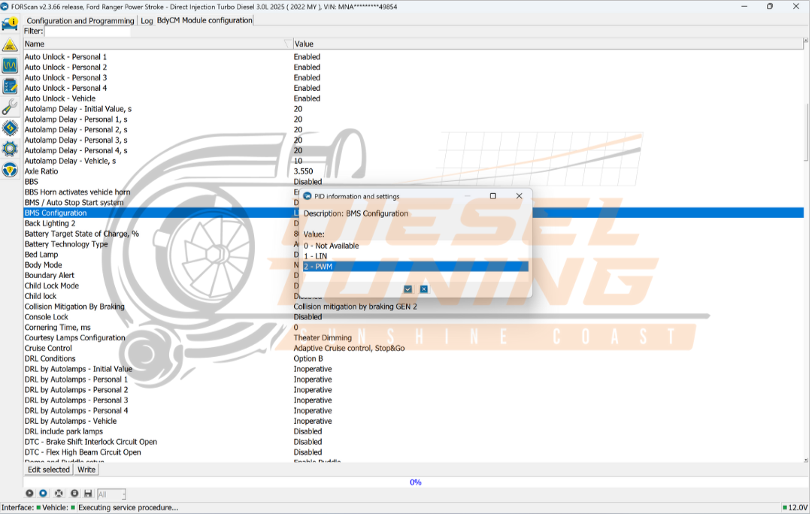Click the play icon in bottom toolbar

[x=29, y=493]
